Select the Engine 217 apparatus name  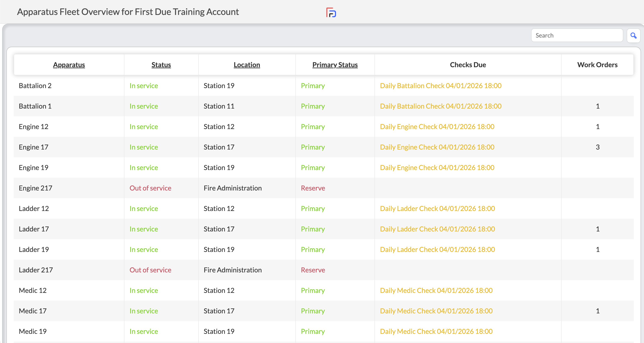pyautogui.click(x=35, y=188)
